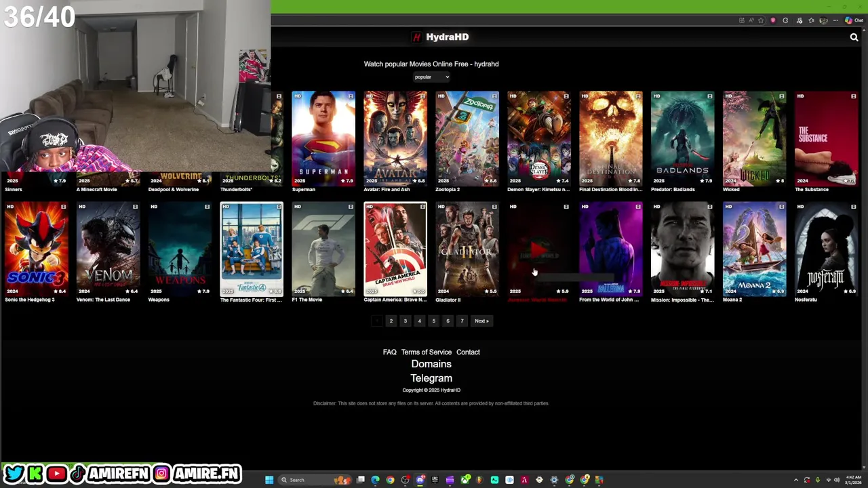Go to page 3 of movies
This screenshot has width=868, height=488.
pyautogui.click(x=405, y=321)
